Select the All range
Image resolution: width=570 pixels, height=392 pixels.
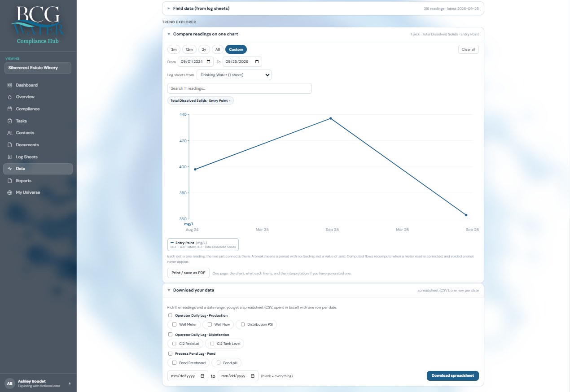pyautogui.click(x=218, y=49)
